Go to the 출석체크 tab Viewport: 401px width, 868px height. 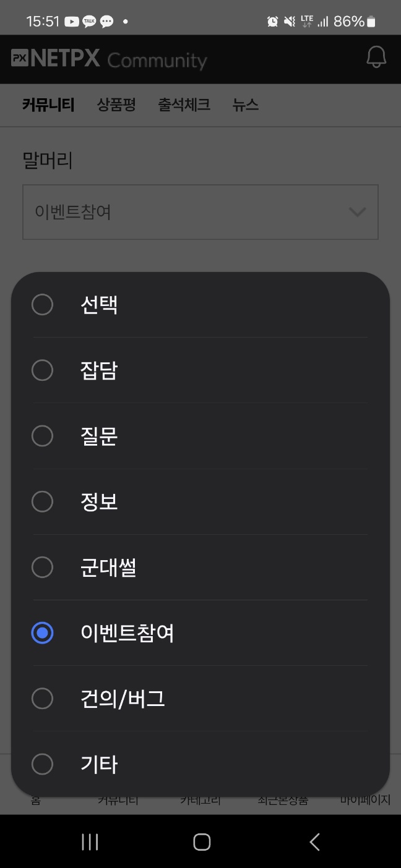click(184, 105)
